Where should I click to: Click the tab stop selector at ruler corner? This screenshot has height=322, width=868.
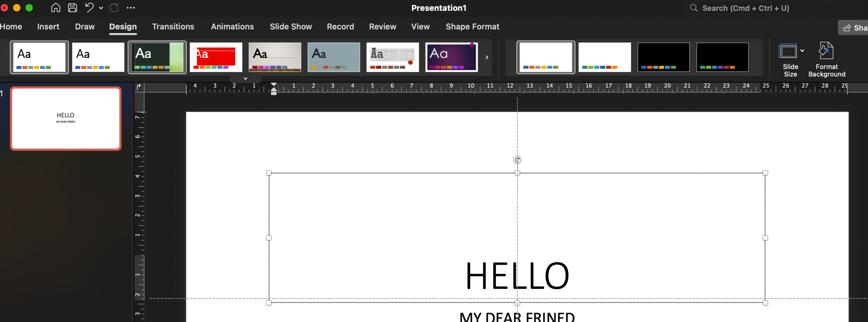(x=139, y=87)
